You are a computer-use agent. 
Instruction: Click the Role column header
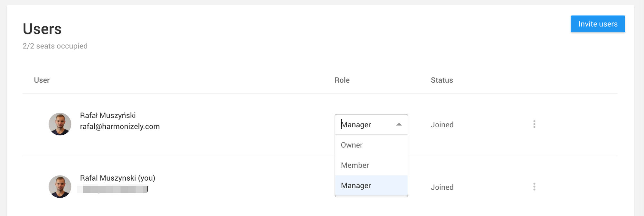click(x=342, y=80)
